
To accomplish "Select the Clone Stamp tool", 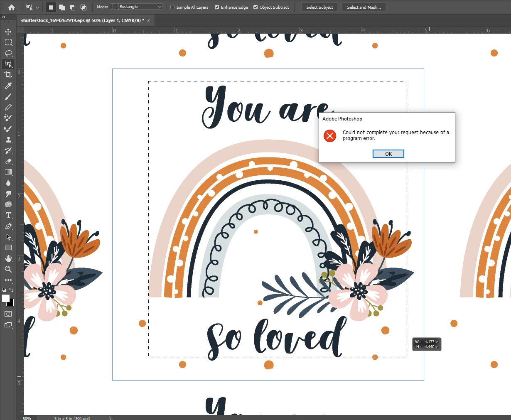I will (8, 140).
